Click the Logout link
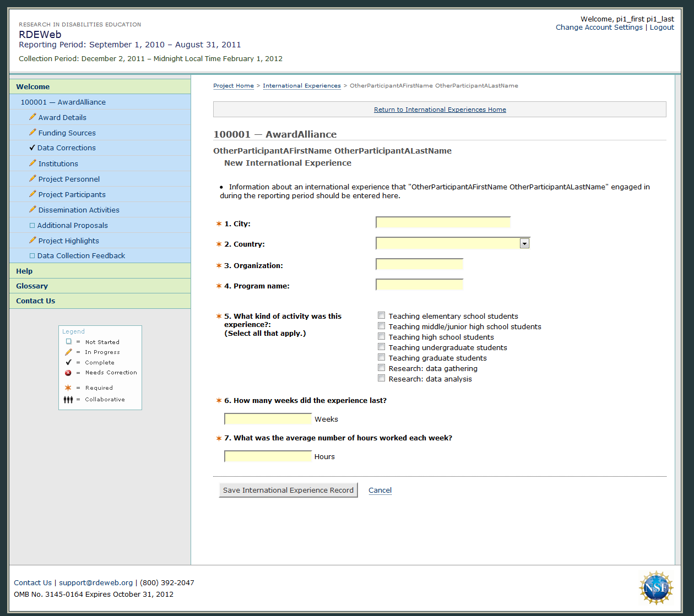694x616 pixels. coord(662,28)
